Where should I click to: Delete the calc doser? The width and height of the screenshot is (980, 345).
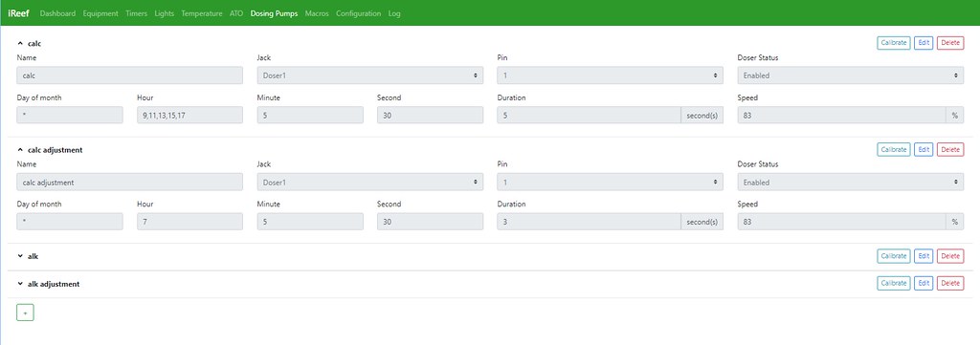(x=950, y=43)
